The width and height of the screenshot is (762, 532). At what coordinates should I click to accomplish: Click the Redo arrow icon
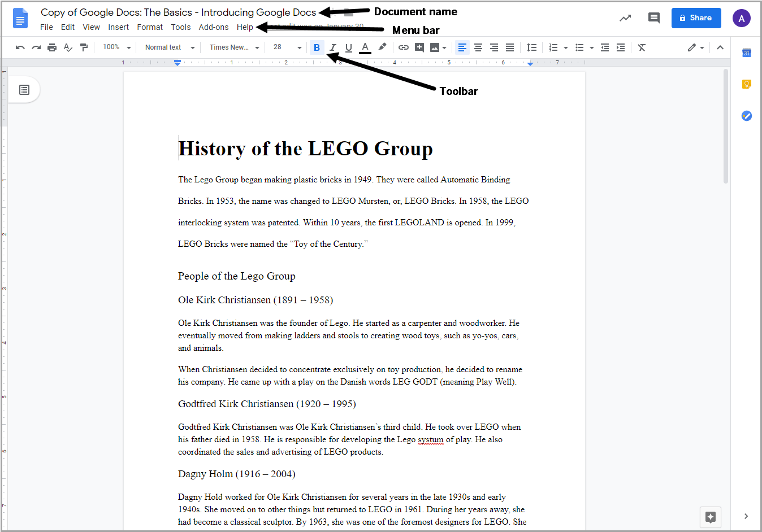36,47
